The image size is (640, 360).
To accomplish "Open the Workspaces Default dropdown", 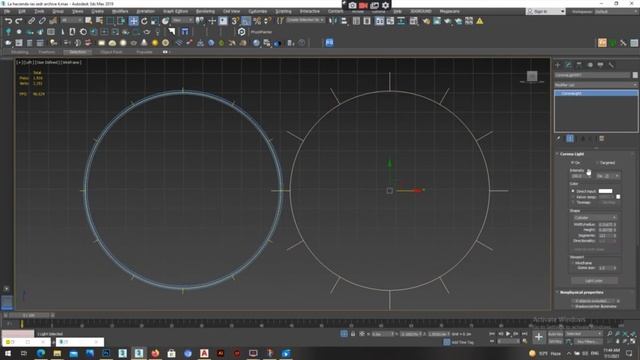I will (616, 11).
